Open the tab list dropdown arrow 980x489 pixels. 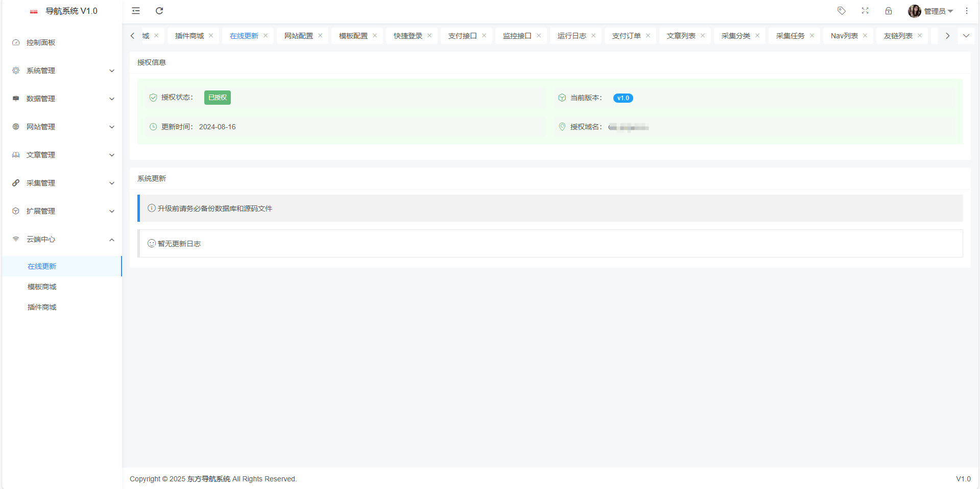(x=966, y=36)
